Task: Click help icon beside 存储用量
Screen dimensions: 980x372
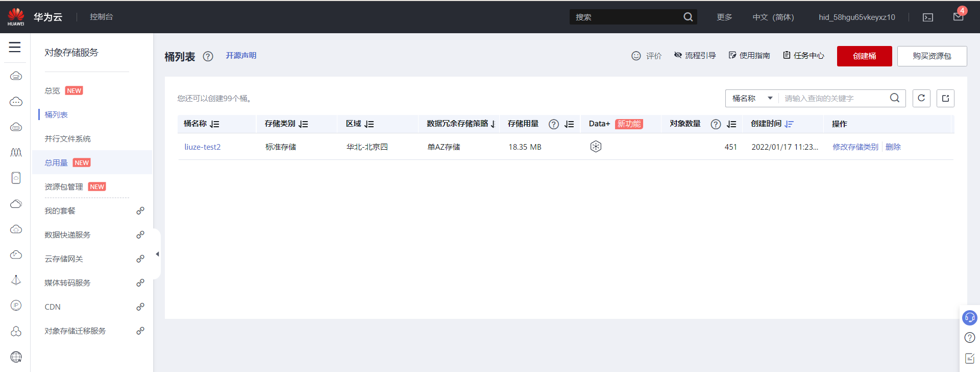Action: pos(553,124)
